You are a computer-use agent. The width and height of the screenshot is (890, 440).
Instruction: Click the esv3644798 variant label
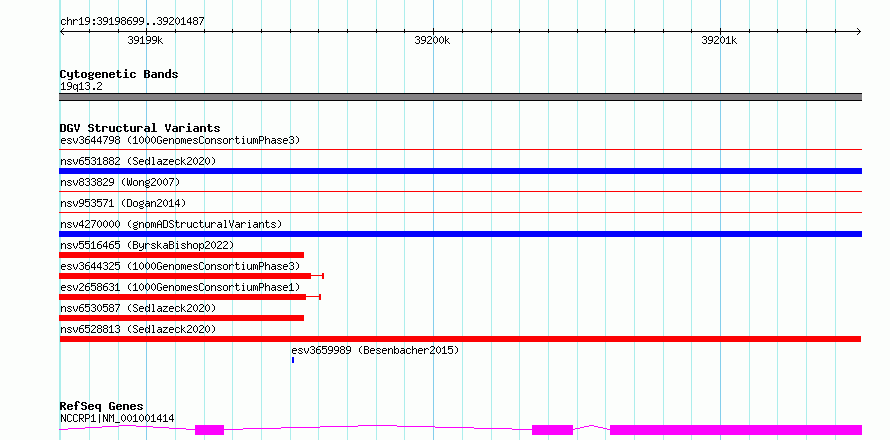click(x=180, y=140)
